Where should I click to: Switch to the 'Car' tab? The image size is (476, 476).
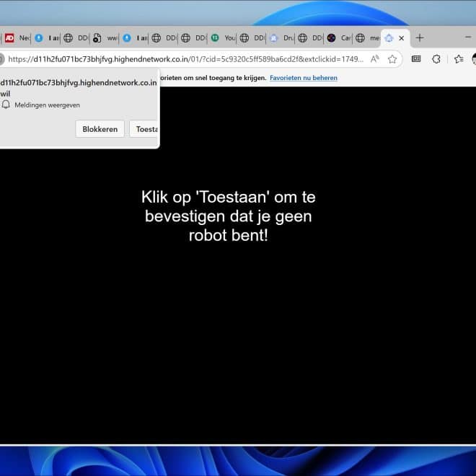[x=340, y=38]
